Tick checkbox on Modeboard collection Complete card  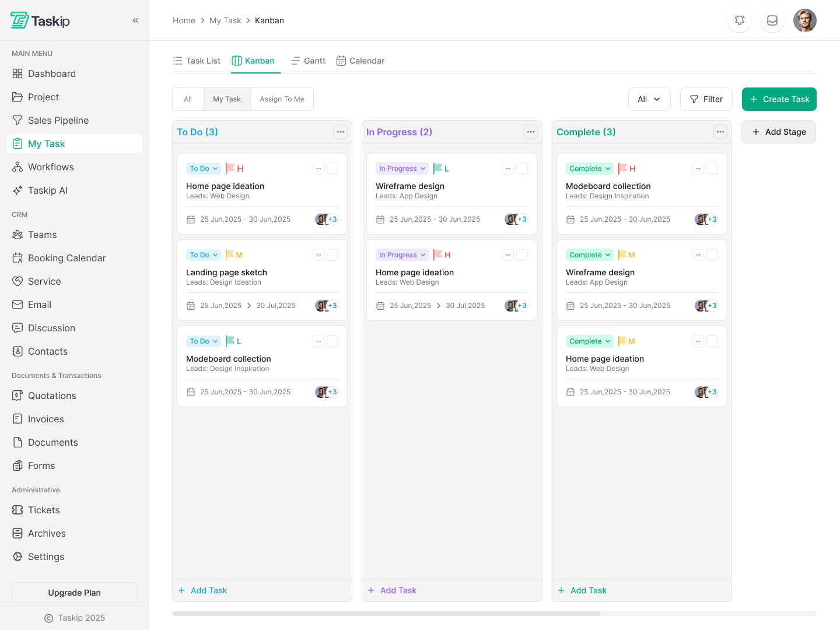click(x=712, y=169)
